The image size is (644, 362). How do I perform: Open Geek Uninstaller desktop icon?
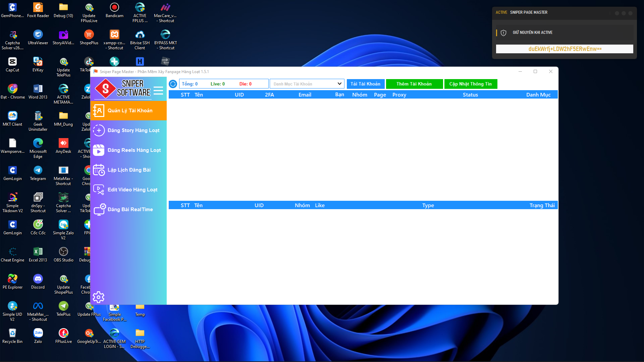[38, 122]
